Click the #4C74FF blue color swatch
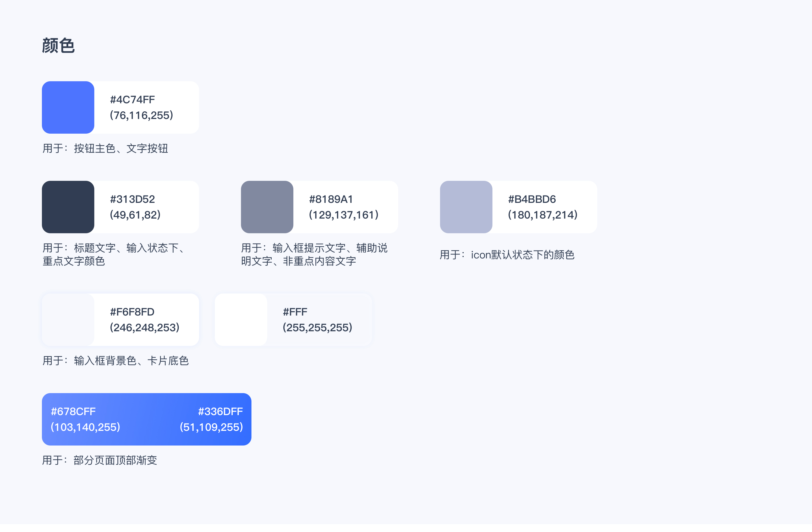The image size is (812, 532). pyautogui.click(x=68, y=107)
